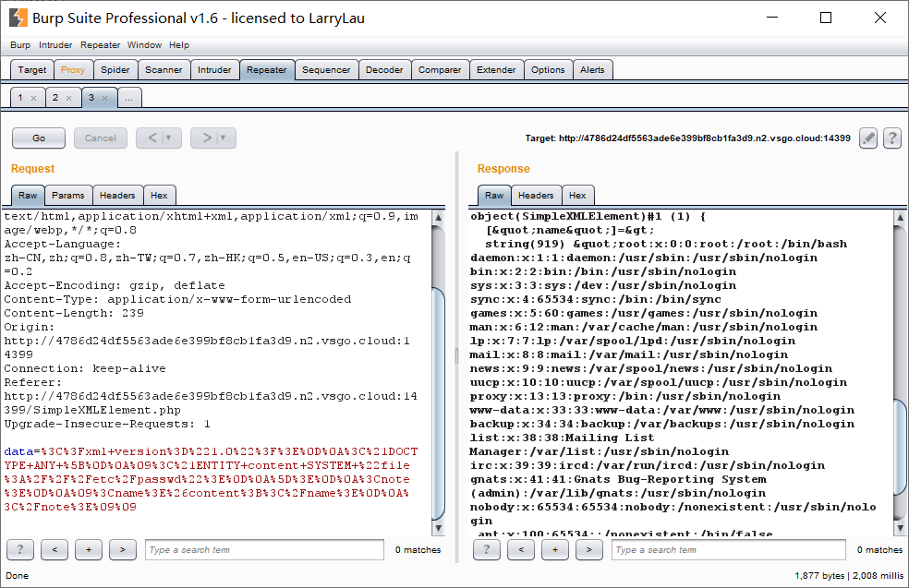Minimize the Burp Suite window
The image size is (909, 588).
point(772,18)
